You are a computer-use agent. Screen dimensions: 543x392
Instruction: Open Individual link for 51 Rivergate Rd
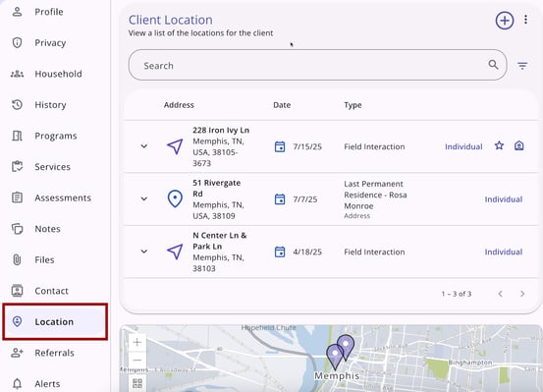pyautogui.click(x=504, y=199)
